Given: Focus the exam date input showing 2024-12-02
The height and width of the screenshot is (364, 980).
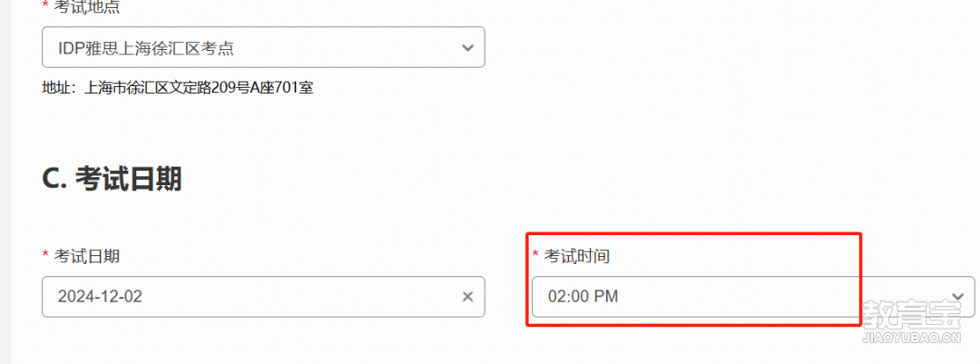Looking at the screenshot, I should [263, 297].
